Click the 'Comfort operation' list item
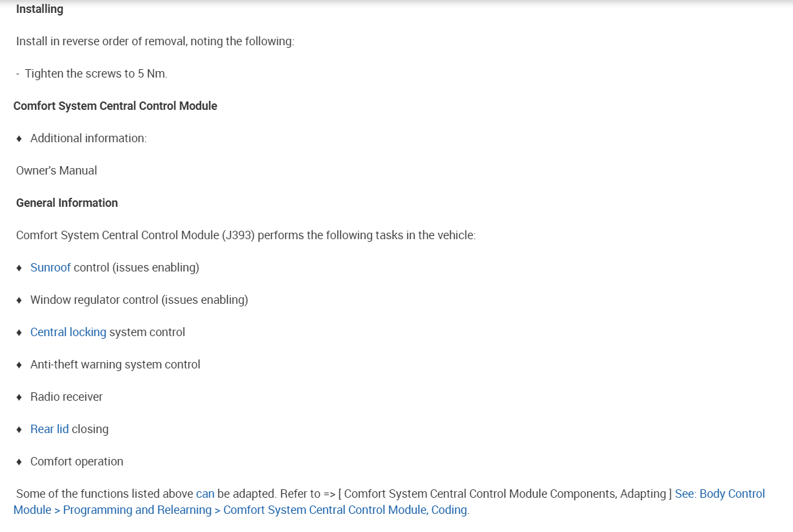 (76, 462)
